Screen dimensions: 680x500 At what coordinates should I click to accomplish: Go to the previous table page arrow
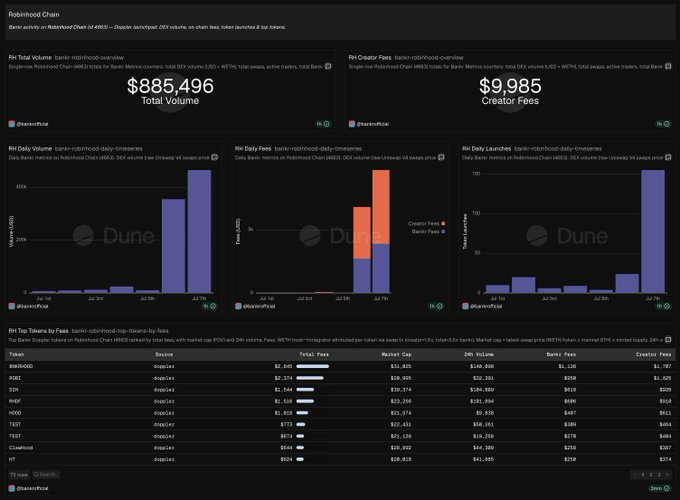tap(635, 475)
